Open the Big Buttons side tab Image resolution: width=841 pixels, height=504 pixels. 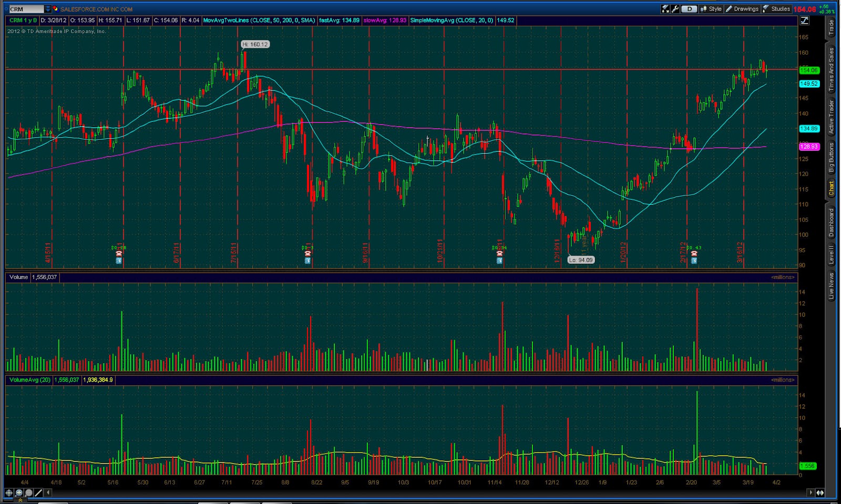(x=831, y=157)
